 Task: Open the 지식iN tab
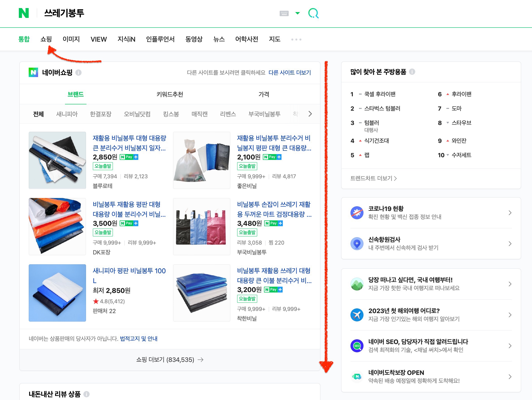pos(127,39)
